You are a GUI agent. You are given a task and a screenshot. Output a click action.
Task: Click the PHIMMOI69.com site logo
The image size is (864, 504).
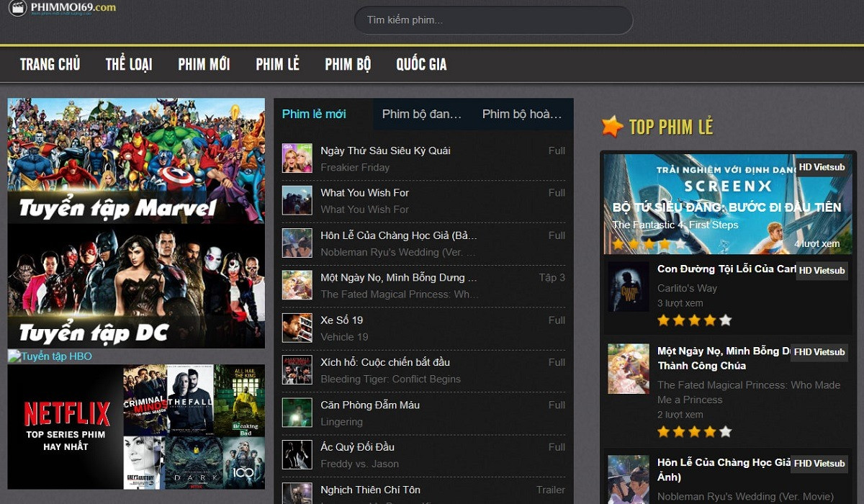(62, 9)
